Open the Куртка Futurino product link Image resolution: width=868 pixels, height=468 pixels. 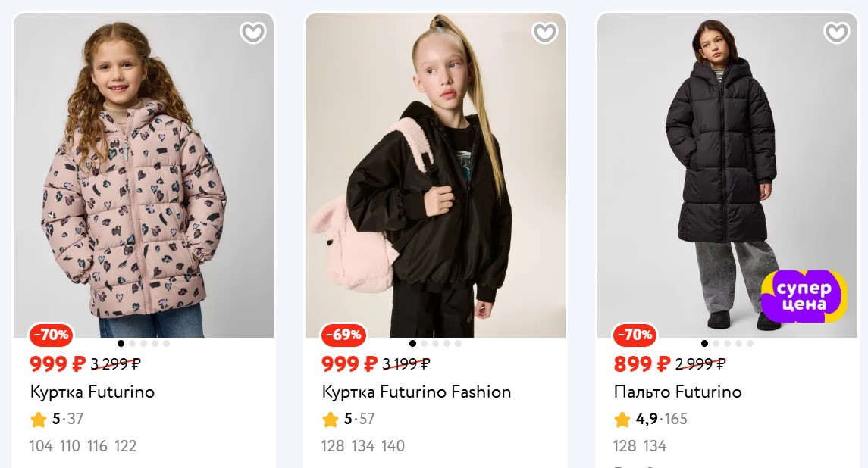pyautogui.click(x=92, y=392)
